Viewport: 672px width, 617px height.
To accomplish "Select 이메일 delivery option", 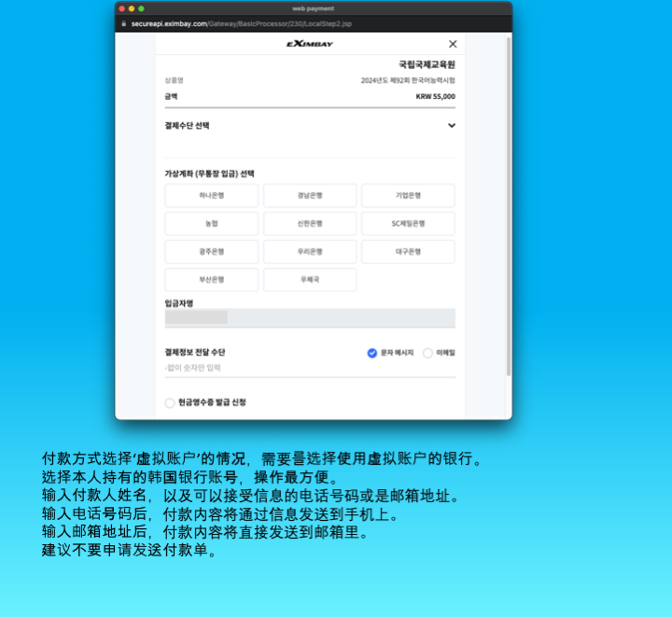I will click(428, 353).
